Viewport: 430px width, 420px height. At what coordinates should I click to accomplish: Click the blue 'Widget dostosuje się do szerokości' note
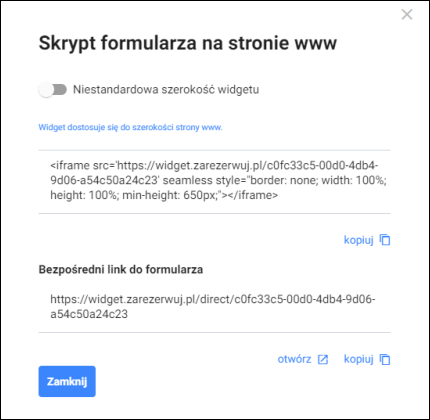pyautogui.click(x=130, y=127)
